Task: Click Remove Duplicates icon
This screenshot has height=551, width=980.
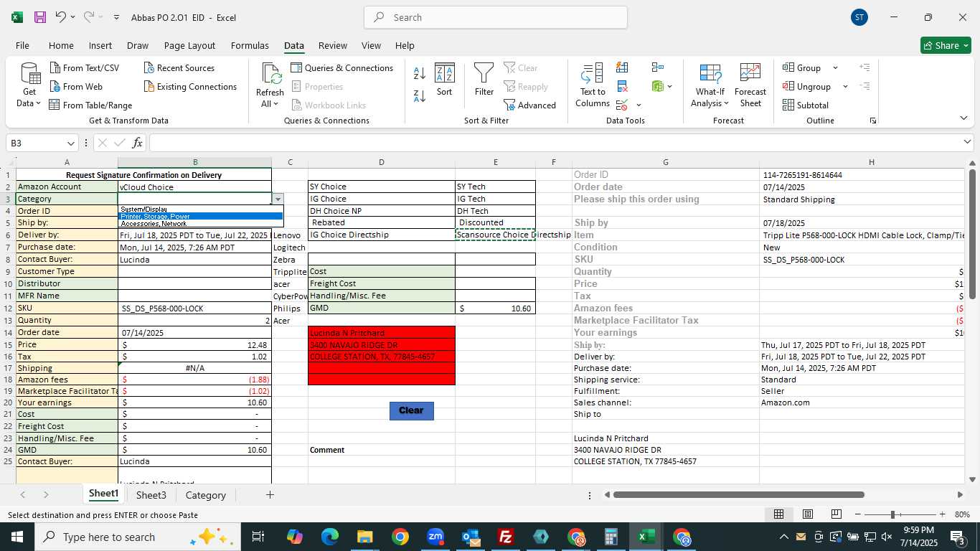Action: [x=622, y=86]
